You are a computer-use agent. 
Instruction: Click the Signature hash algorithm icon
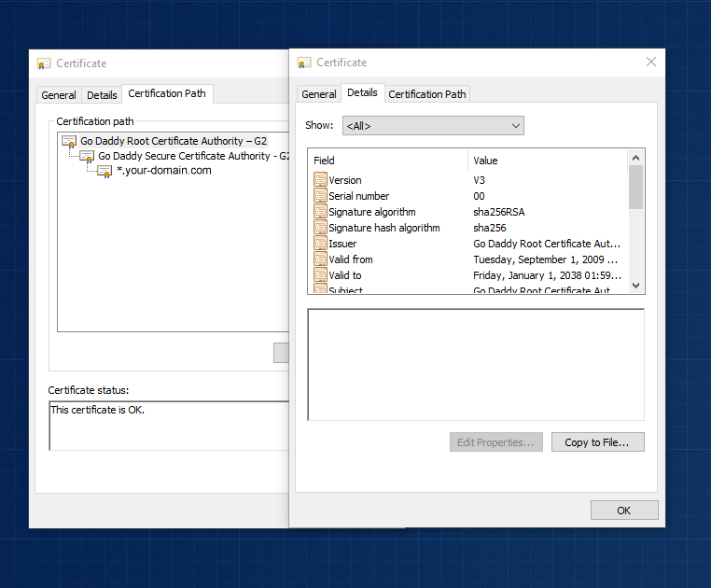320,228
